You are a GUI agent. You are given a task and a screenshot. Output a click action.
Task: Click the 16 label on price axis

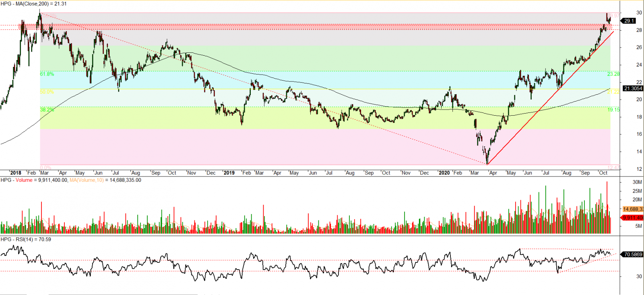639,134
